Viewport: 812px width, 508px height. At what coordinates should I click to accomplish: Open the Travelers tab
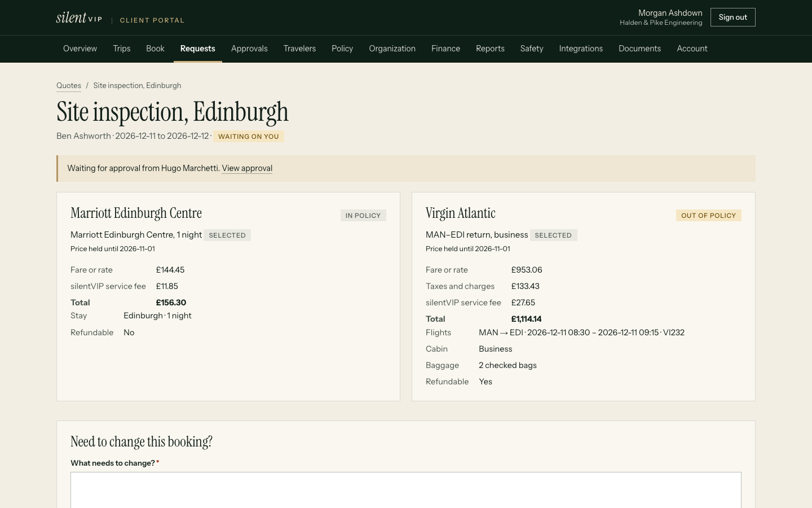coord(299,49)
